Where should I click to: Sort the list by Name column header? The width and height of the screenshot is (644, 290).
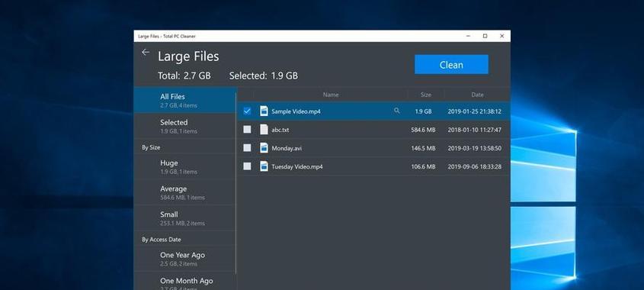tap(331, 95)
